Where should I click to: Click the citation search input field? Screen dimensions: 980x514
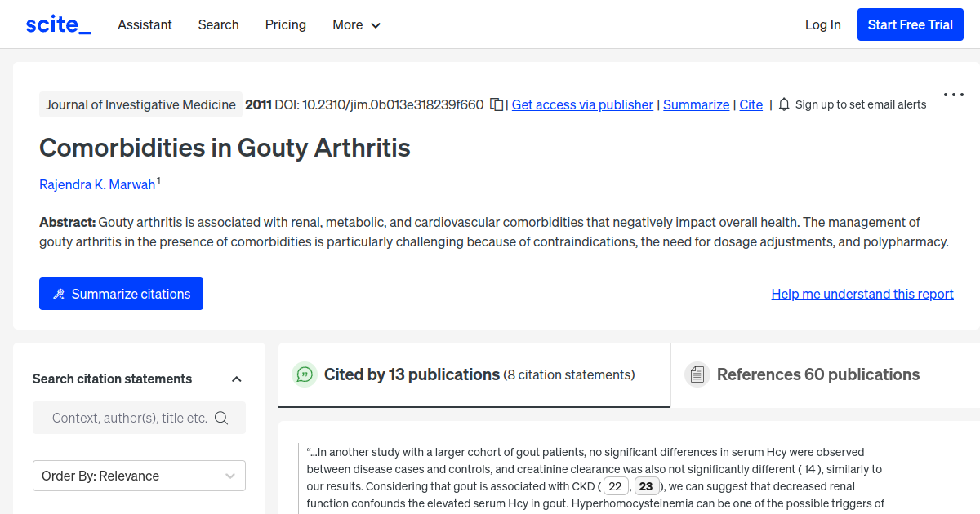coord(131,417)
